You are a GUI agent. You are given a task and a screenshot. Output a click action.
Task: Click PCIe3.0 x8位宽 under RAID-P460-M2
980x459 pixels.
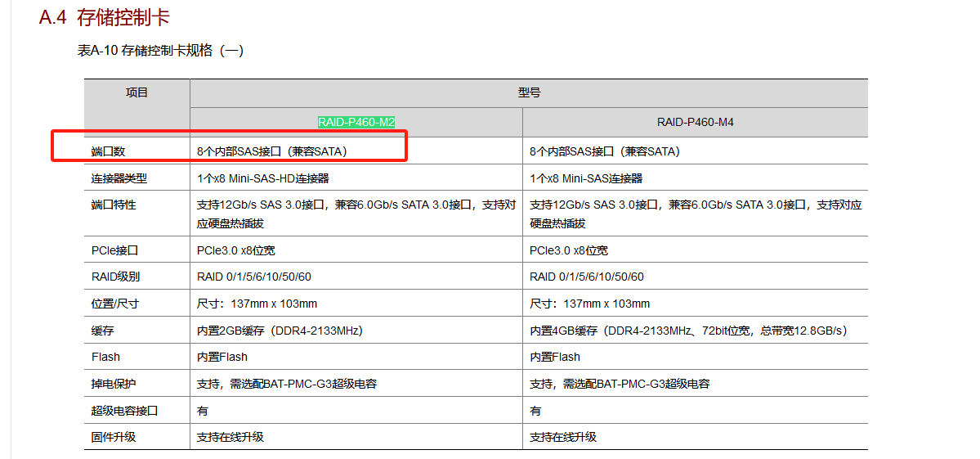tap(235, 250)
